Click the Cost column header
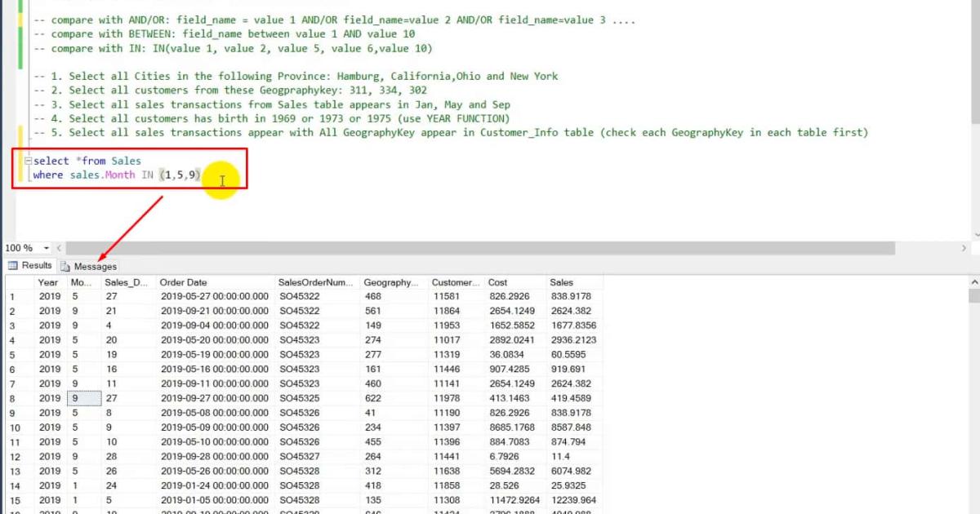This screenshot has height=514, width=980. (498, 281)
